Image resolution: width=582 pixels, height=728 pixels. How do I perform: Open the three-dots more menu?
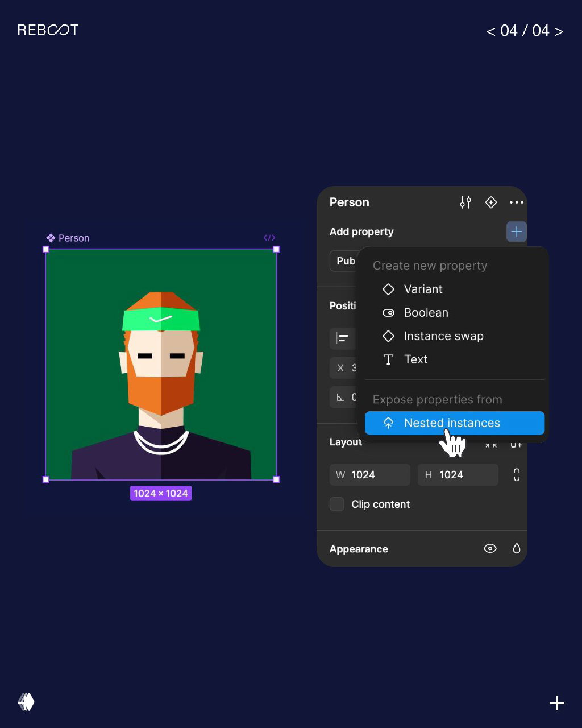pyautogui.click(x=516, y=202)
